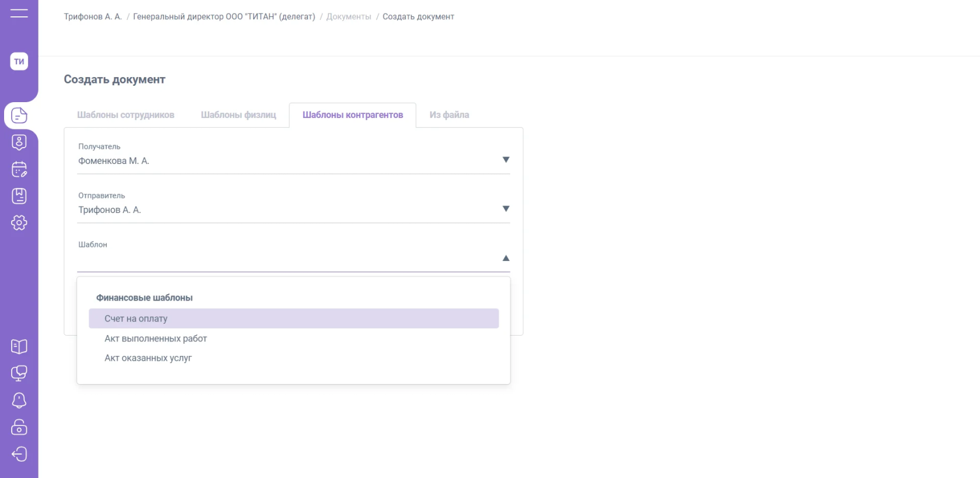Image resolution: width=980 pixels, height=478 pixels.
Task: Expand the Отправитель dropdown arrow
Action: (x=506, y=209)
